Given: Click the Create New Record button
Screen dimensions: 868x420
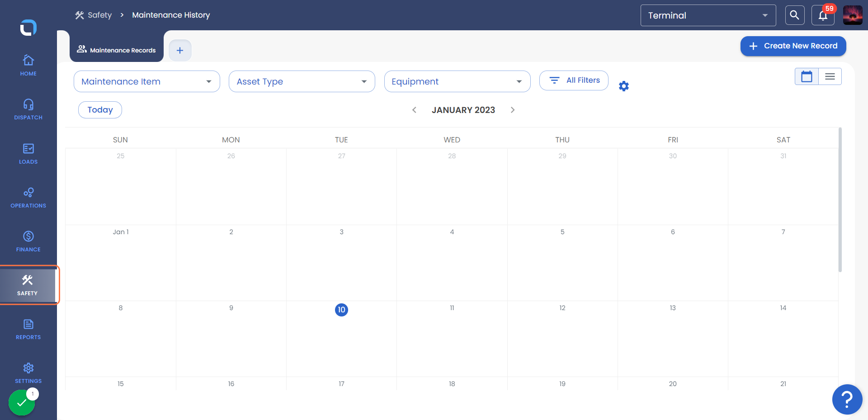Looking at the screenshot, I should coord(793,46).
